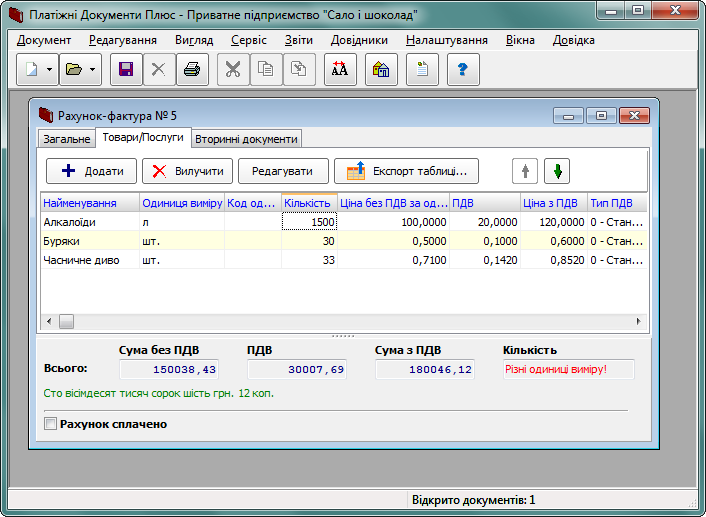Click the Тип ПДВ column header
This screenshot has width=706, height=517.
point(617,203)
